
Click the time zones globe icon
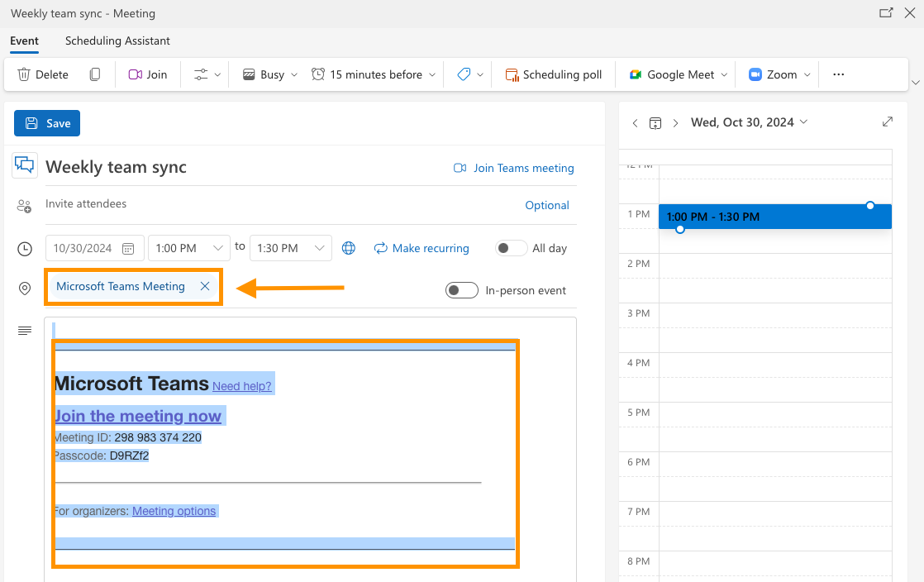[349, 248]
